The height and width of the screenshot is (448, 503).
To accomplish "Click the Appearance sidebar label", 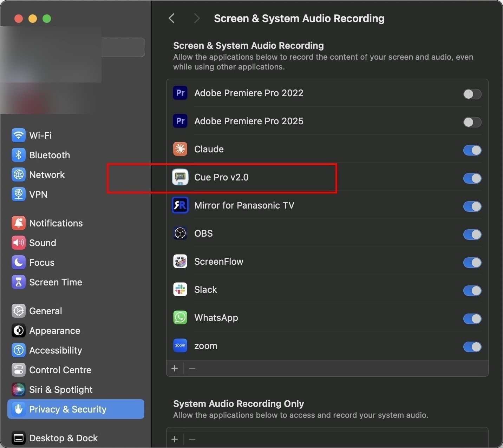I will 54,330.
